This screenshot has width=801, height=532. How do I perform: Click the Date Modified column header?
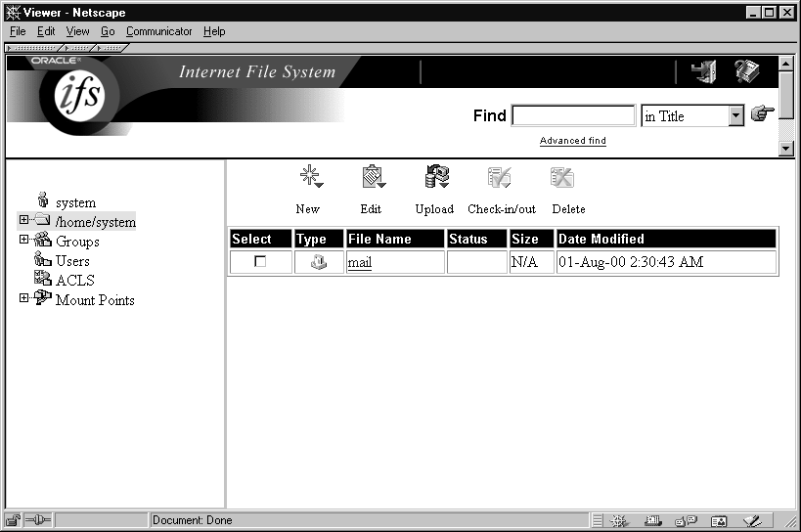tap(666, 239)
